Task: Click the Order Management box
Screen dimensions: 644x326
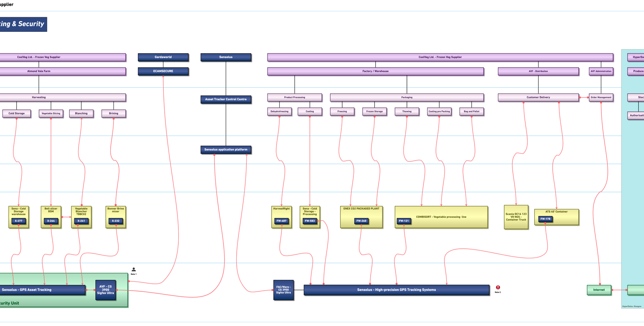Action: point(601,97)
